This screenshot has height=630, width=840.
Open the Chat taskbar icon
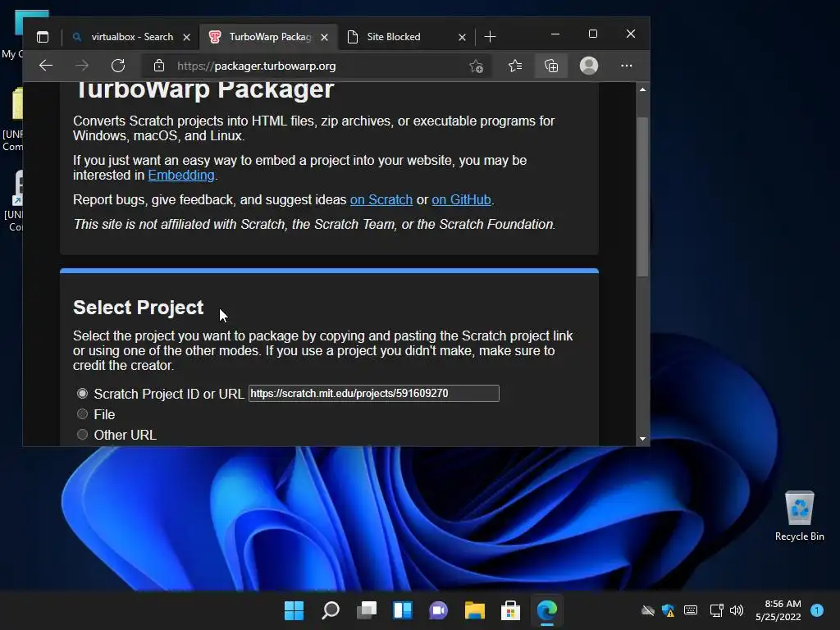[x=438, y=610]
